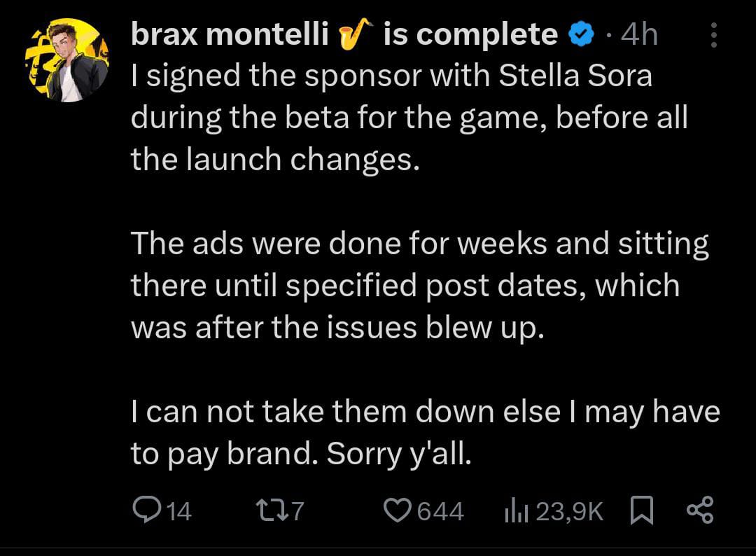The width and height of the screenshot is (756, 556).
Task: Open brax montelli's profile picture
Action: pos(67,60)
